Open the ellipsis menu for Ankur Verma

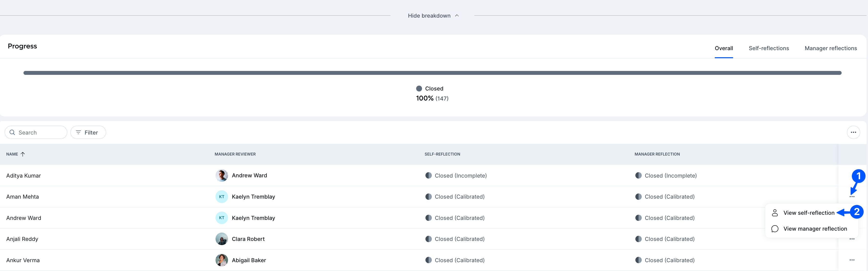coord(852,260)
